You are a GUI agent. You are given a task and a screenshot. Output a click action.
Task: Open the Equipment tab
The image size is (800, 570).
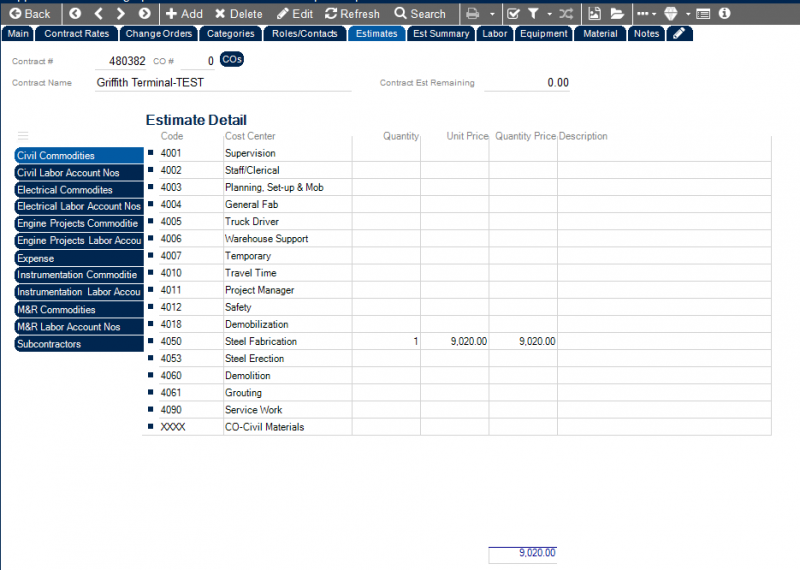[544, 34]
